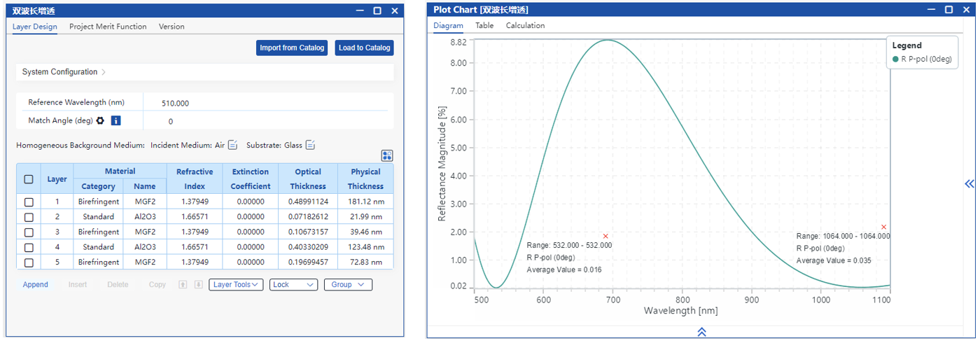980x343 pixels.
Task: Click layer 2 refractive index 1.66571
Action: pyautogui.click(x=195, y=217)
